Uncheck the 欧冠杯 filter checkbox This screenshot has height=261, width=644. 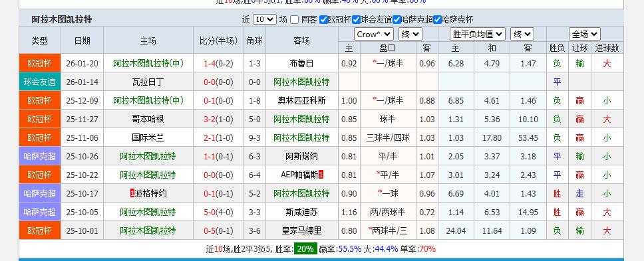point(323,19)
